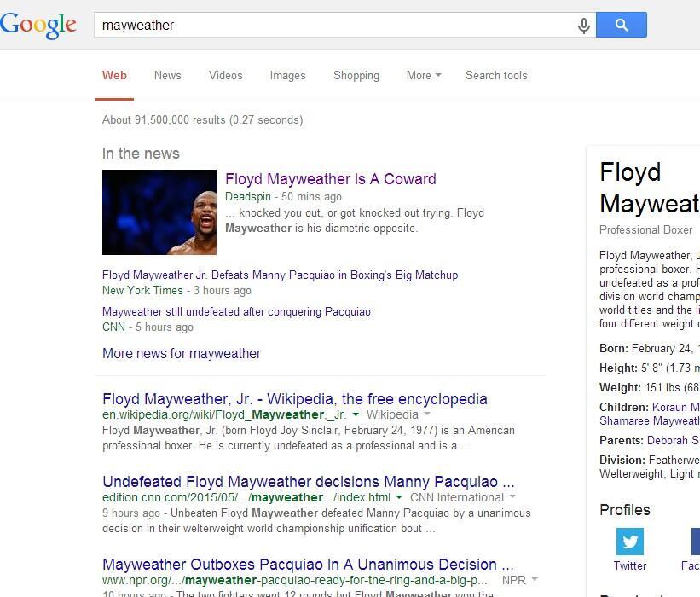Open green arrow menu beside edition.cnn.com URL
The width and height of the screenshot is (700, 597).
point(399,497)
